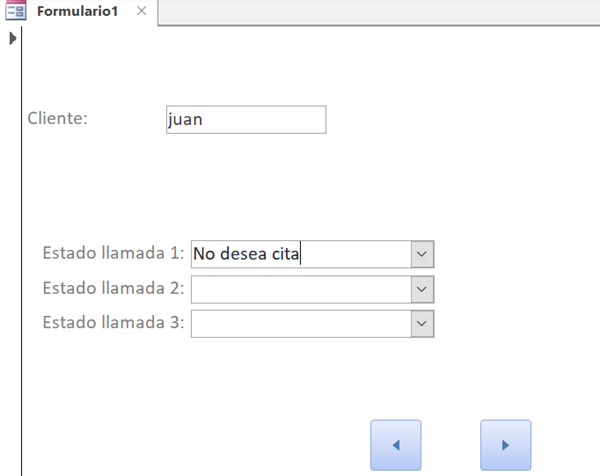Viewport: 600px width, 476px height.
Task: Click the "Estado llamada 2:" label
Action: pos(113,288)
